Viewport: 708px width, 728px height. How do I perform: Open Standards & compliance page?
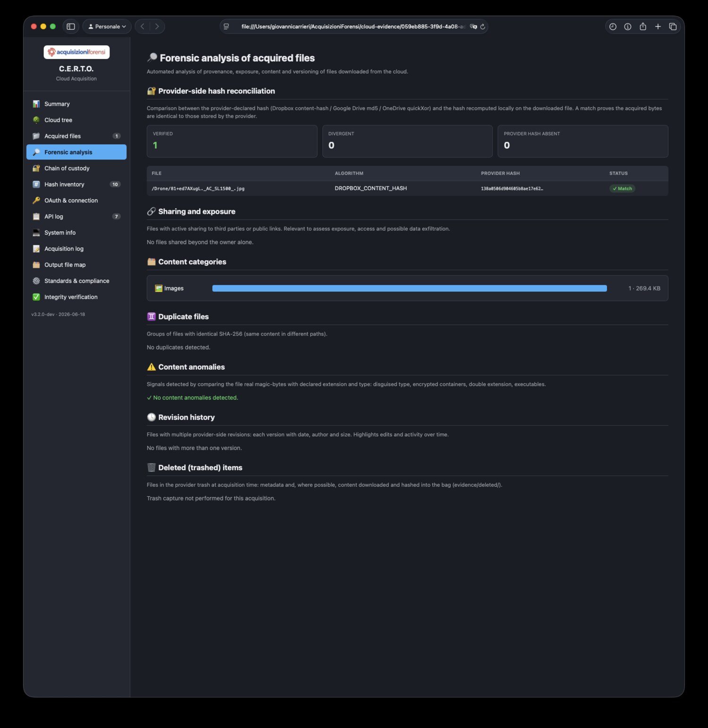(x=76, y=281)
